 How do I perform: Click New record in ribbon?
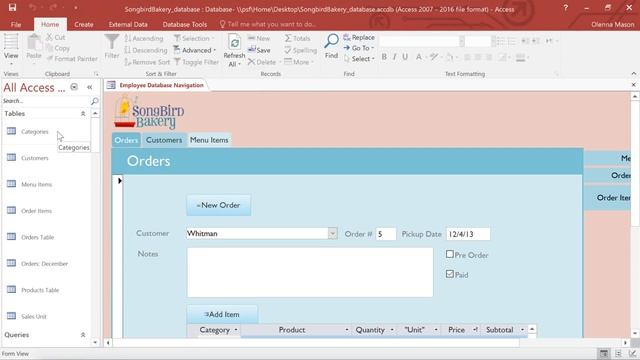pyautogui.click(x=259, y=38)
